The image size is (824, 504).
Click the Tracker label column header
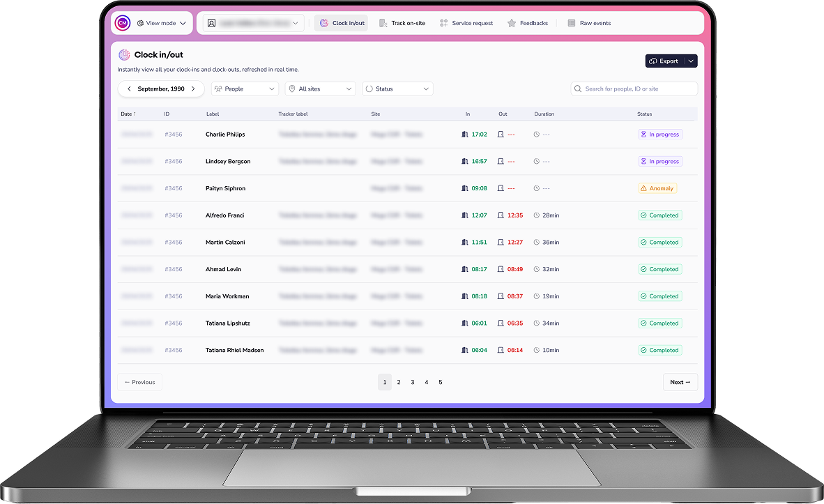point(293,114)
